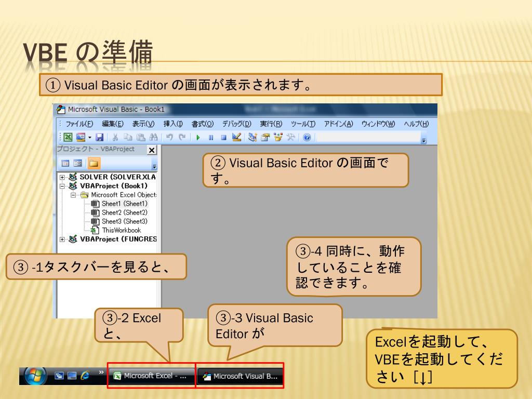Click the Reset stop square icon
Screen dimensions: 532x399
pos(223,137)
